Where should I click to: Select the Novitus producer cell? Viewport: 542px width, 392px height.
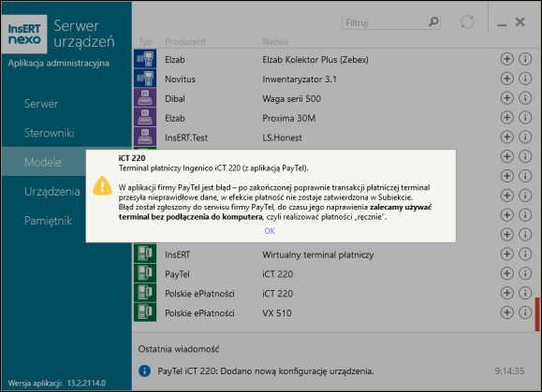click(x=180, y=80)
